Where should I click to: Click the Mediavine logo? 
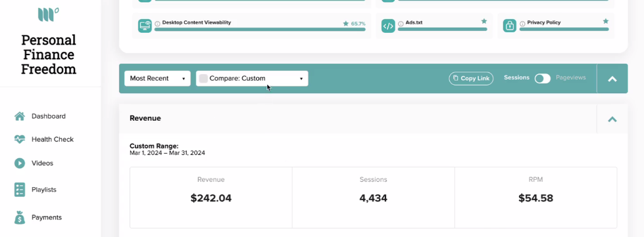tap(48, 14)
